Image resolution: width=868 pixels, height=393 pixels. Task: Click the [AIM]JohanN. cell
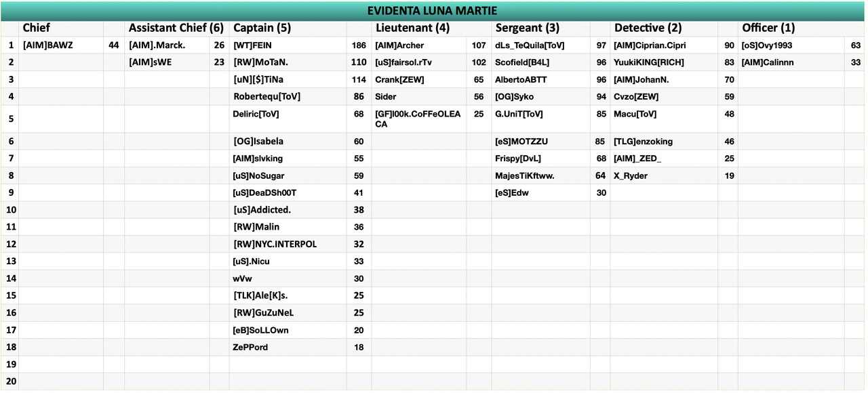[664, 79]
